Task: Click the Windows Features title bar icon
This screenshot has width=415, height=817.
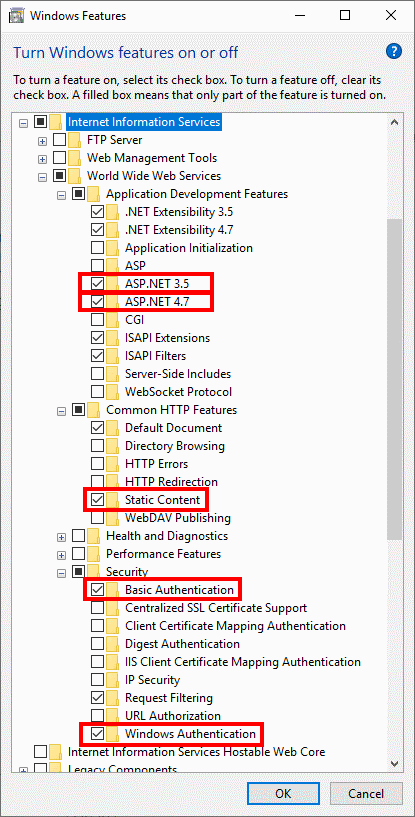Action: pos(16,16)
